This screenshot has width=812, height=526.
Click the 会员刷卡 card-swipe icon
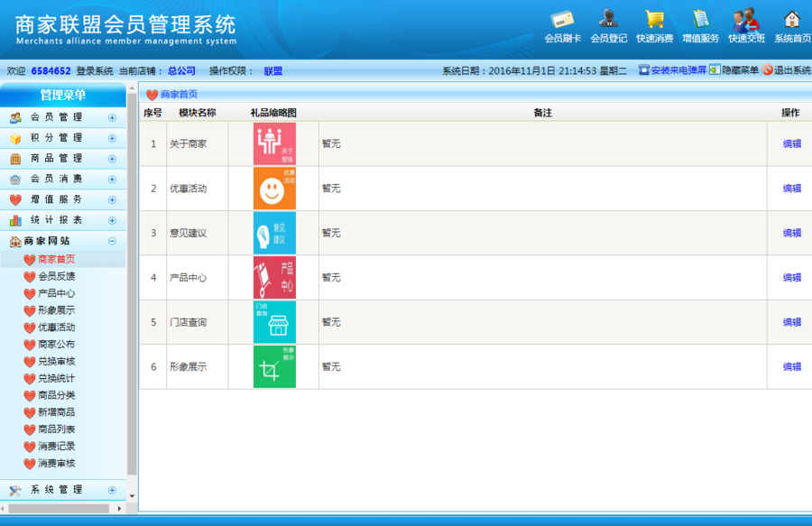(561, 20)
